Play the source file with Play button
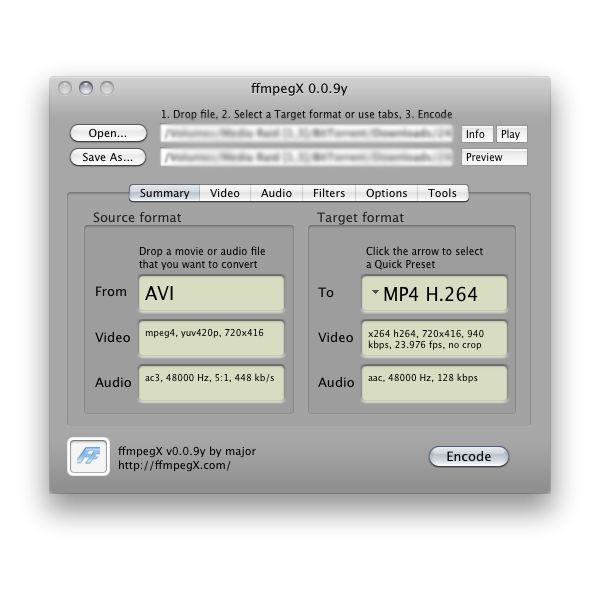 512,134
